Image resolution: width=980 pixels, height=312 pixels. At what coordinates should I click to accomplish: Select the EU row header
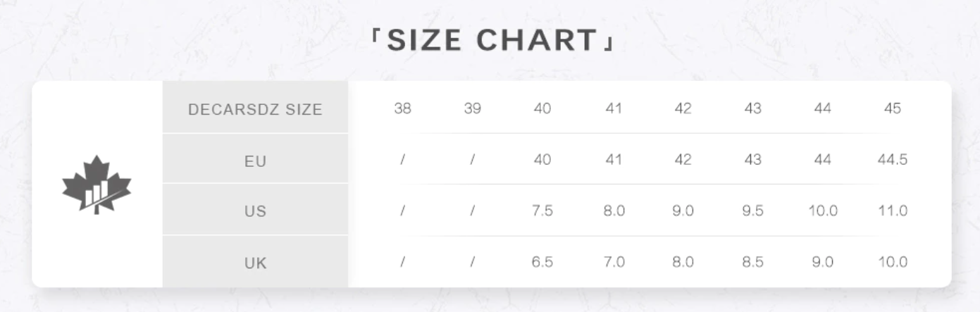(x=255, y=161)
